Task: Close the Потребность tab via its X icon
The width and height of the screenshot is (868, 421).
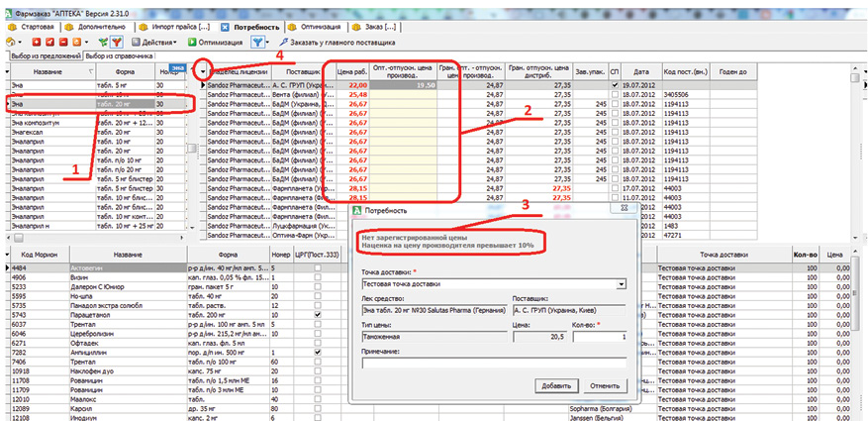Action: (x=225, y=27)
